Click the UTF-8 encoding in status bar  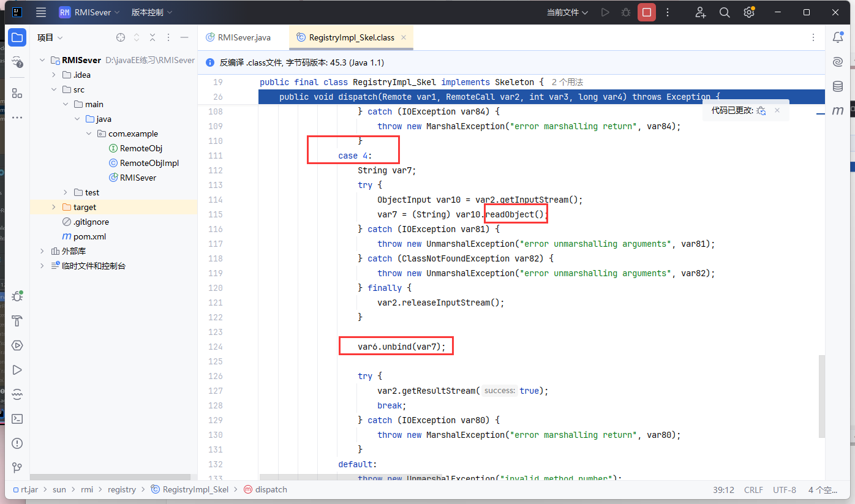[785, 489]
